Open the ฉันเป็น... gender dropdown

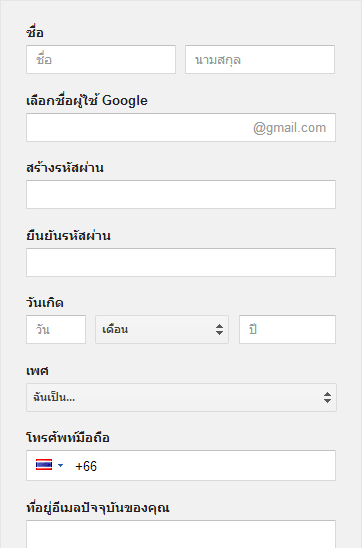181,397
